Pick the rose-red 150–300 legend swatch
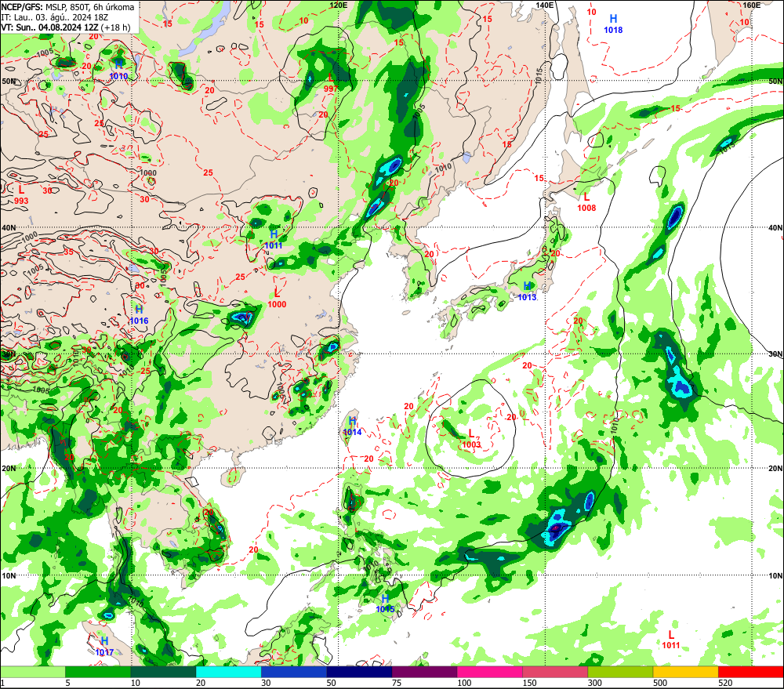Image resolution: width=784 pixels, height=689 pixels. point(555,673)
